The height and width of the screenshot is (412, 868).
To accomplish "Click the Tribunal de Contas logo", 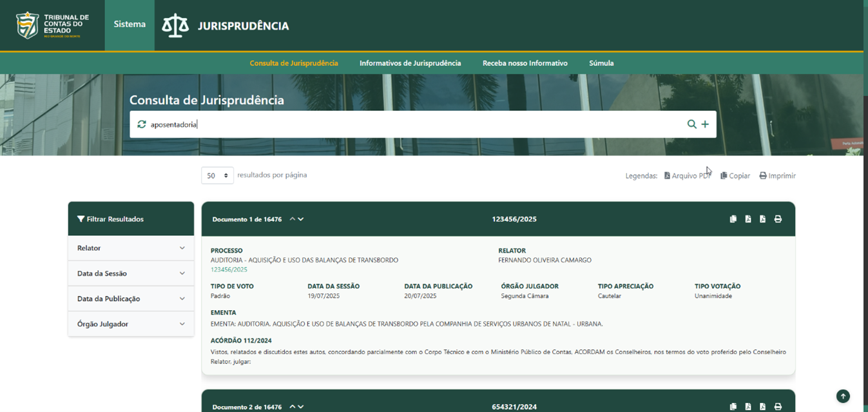I will tap(53, 25).
